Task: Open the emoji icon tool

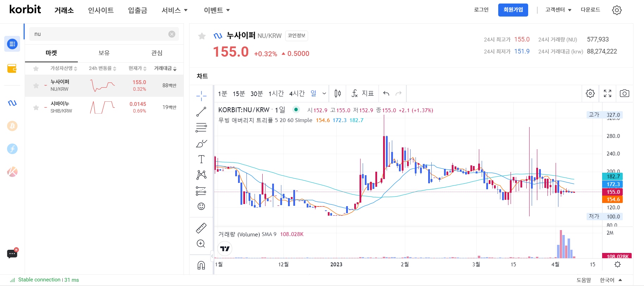Action: coord(201,206)
